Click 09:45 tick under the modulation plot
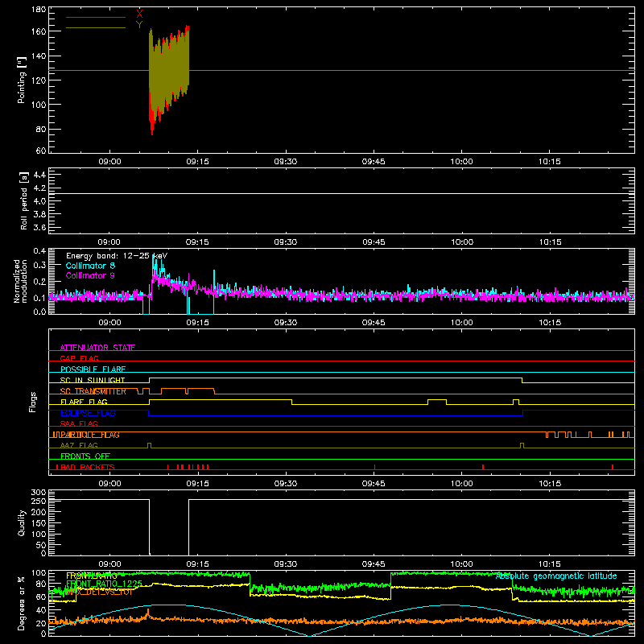644x644 pixels. pos(374,323)
